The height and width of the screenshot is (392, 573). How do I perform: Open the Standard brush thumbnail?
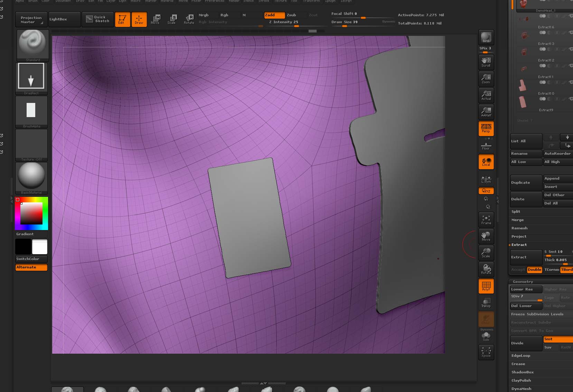[32, 45]
